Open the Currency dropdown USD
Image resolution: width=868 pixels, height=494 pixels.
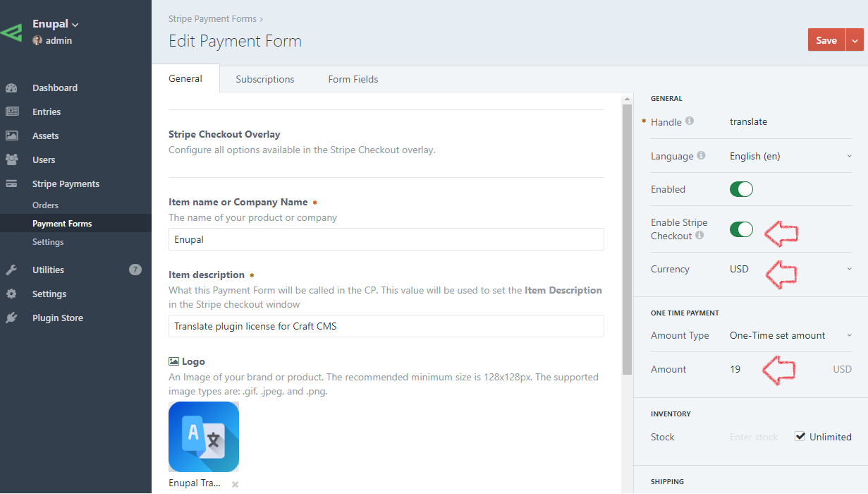[790, 269]
